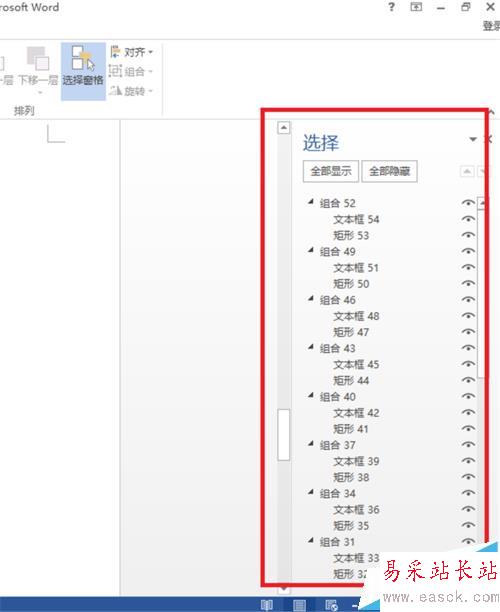Select 文本框 42 item
Viewport: 500px width, 612px height.
coord(356,413)
